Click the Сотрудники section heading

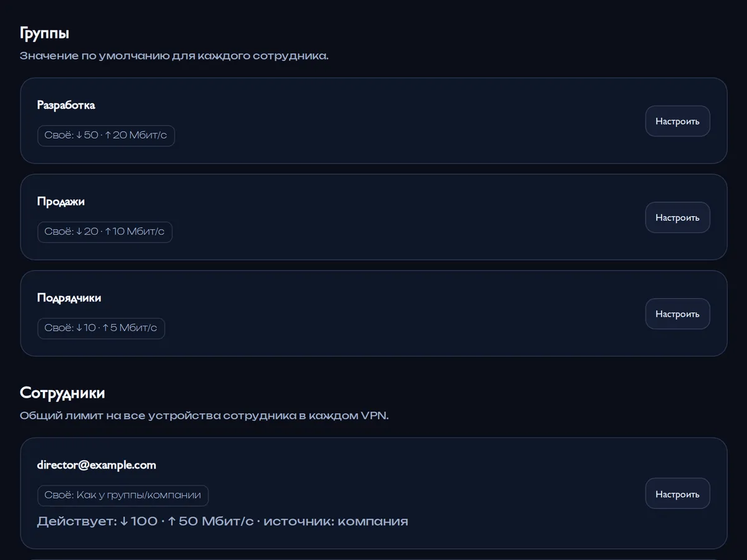(62, 393)
